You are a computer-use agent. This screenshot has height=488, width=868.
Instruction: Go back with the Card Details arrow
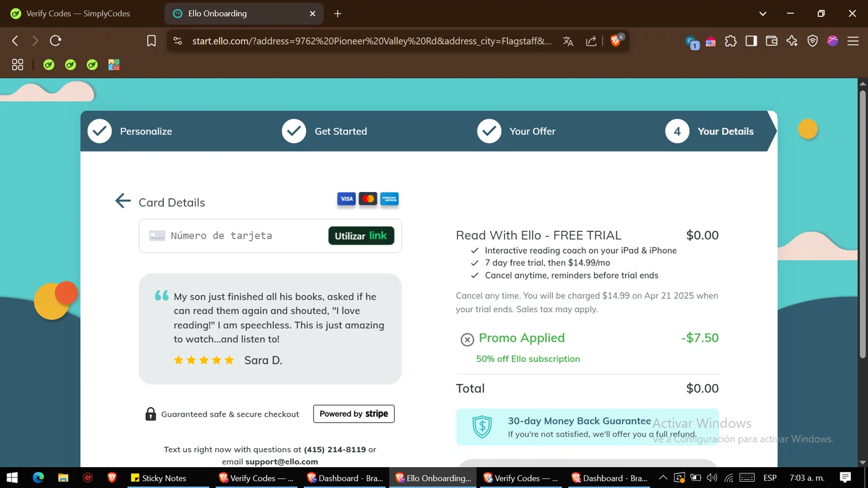click(x=123, y=201)
